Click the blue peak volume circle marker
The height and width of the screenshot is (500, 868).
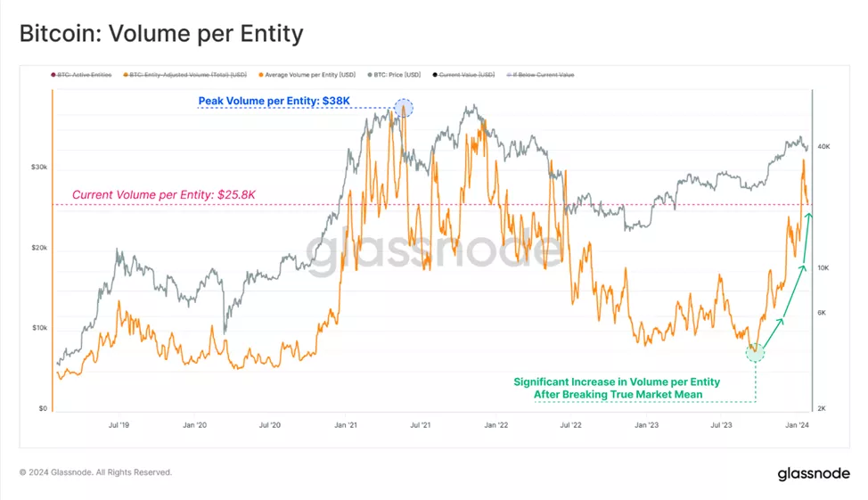(x=404, y=108)
